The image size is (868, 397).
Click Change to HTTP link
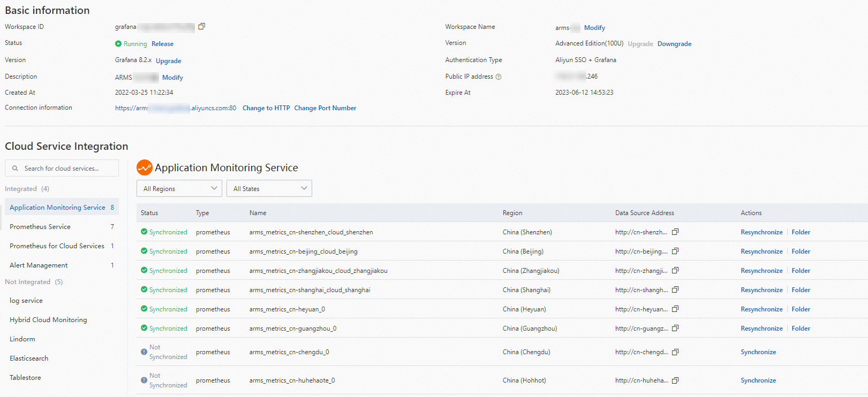point(266,108)
